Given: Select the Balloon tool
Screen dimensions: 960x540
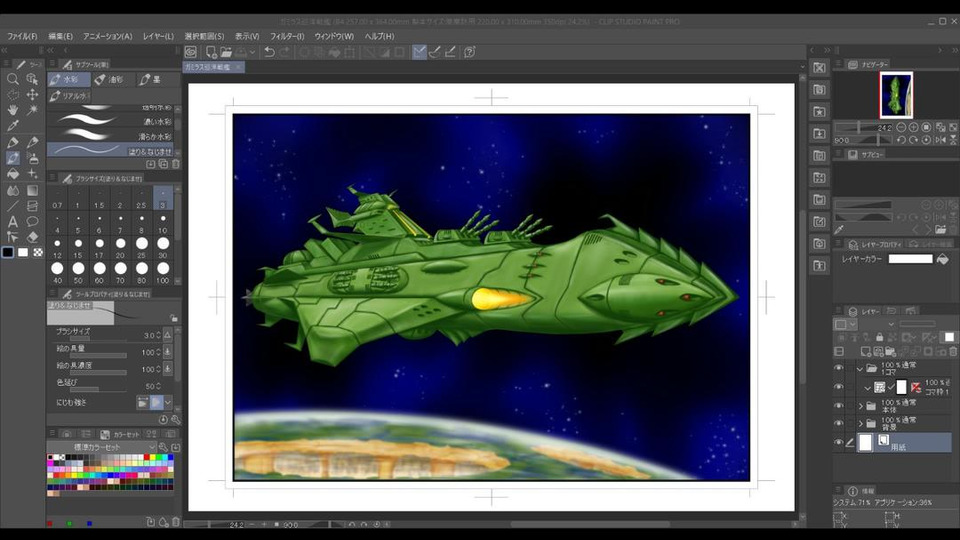Looking at the screenshot, I should click(x=32, y=222).
